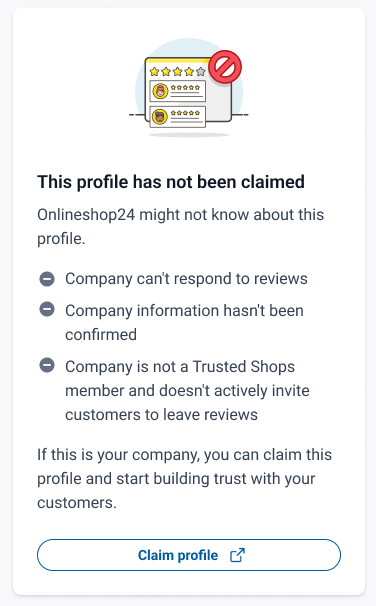Click "Company information hasn't been confirmed" text

[x=184, y=322]
